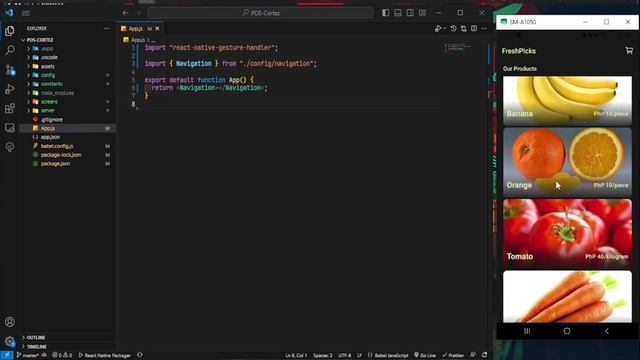The height and width of the screenshot is (360, 640).
Task: Change Spaces: 2 indentation setting
Action: (322, 355)
